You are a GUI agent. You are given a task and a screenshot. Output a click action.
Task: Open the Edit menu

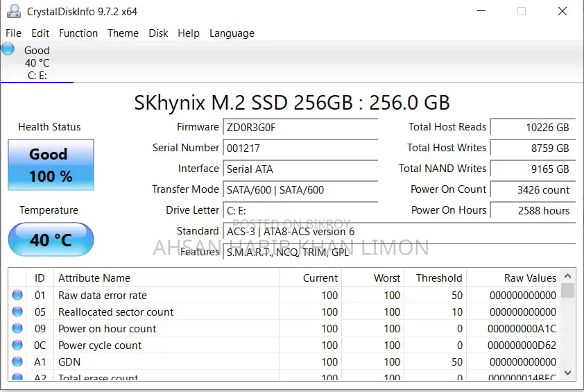40,33
